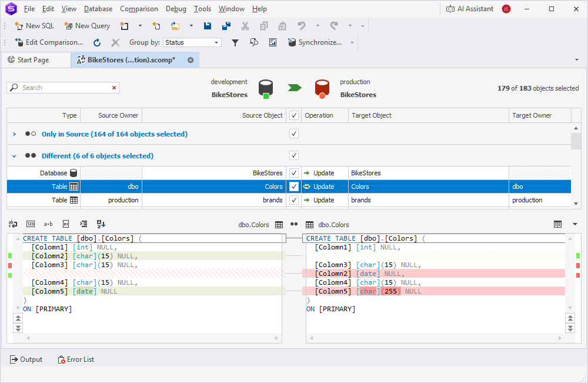Uncheck the Colors table for synchronization
This screenshot has width=588, height=383.
tap(293, 186)
